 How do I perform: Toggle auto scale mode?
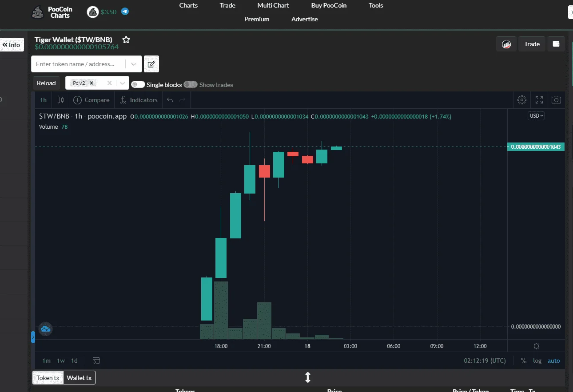coord(553,360)
